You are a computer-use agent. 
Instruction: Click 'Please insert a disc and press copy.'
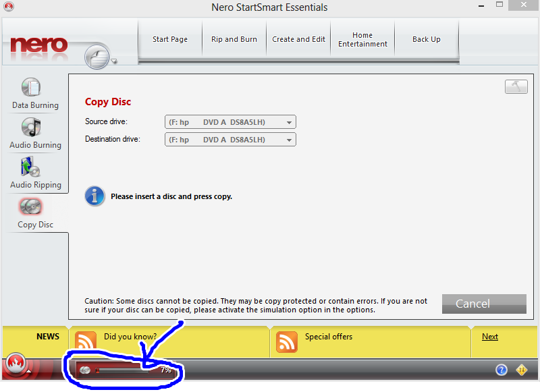pos(171,196)
